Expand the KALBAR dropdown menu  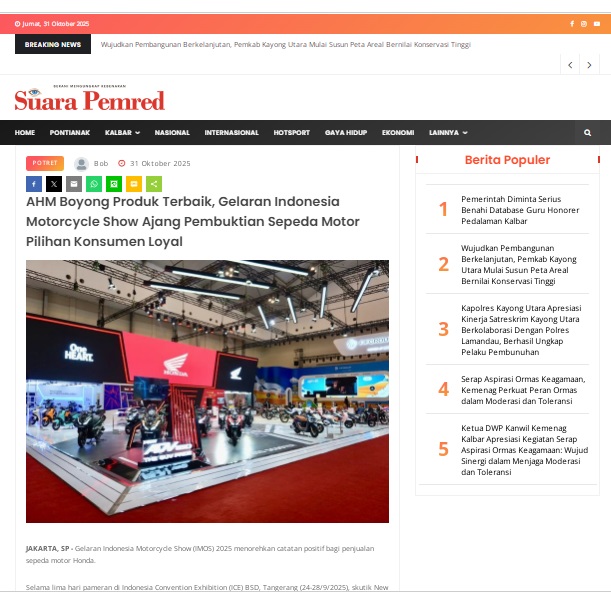(122, 133)
